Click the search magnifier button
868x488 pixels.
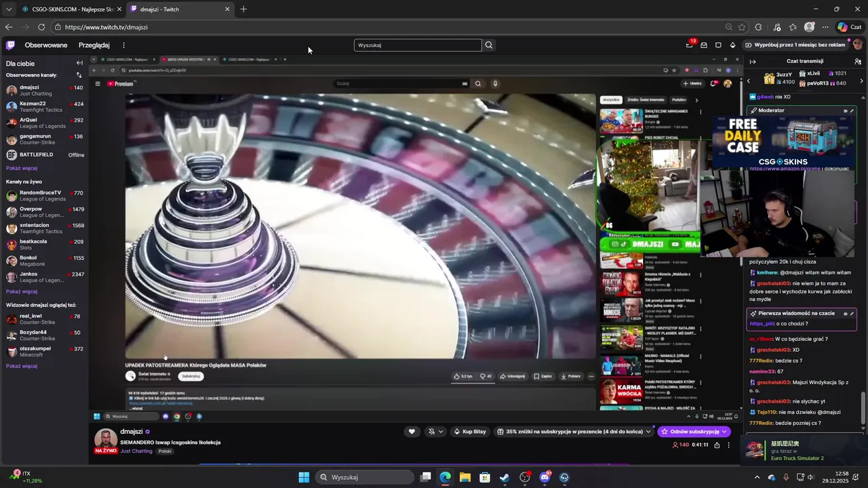[x=489, y=45]
